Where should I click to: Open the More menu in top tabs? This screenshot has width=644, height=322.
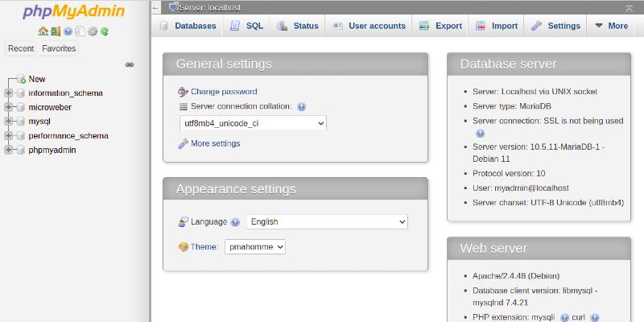tap(610, 26)
